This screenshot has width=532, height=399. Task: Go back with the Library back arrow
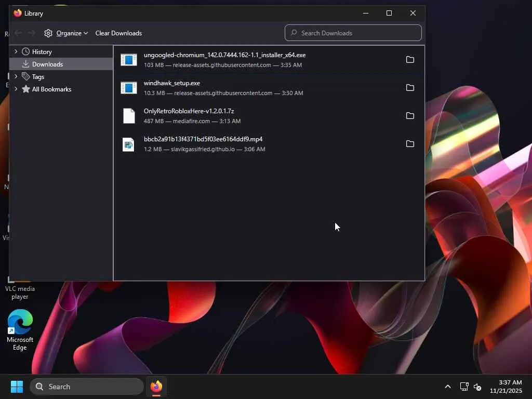(x=18, y=33)
